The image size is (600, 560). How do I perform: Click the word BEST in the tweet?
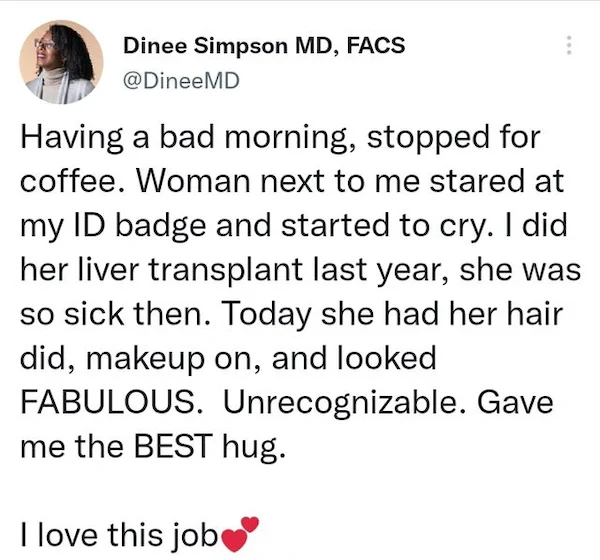point(173,446)
